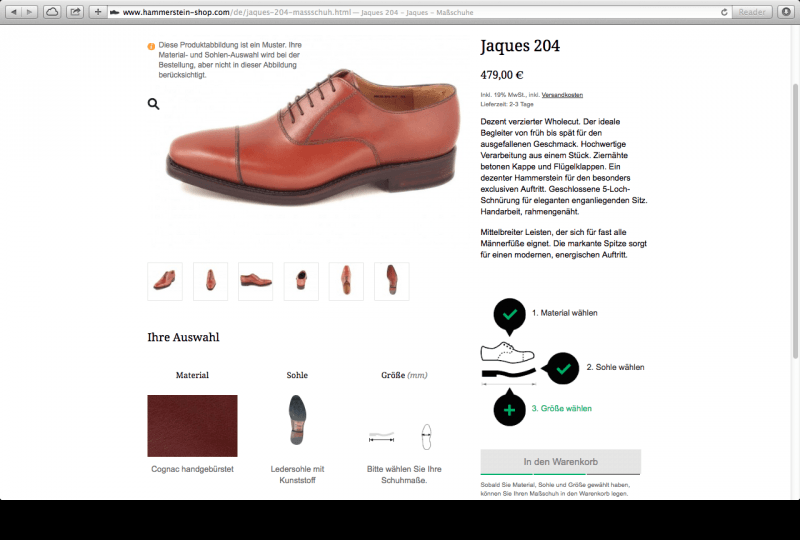Screen dimensions: 800x540
Task: Click the In den Warenkorb button
Action: click(x=561, y=462)
